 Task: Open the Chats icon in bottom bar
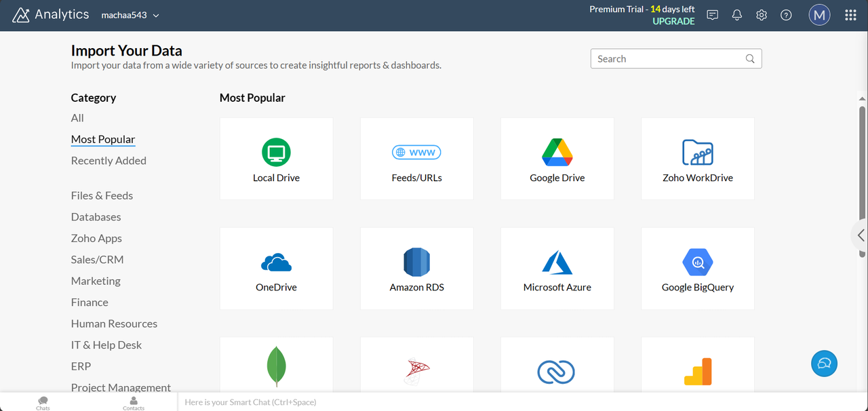(x=43, y=403)
